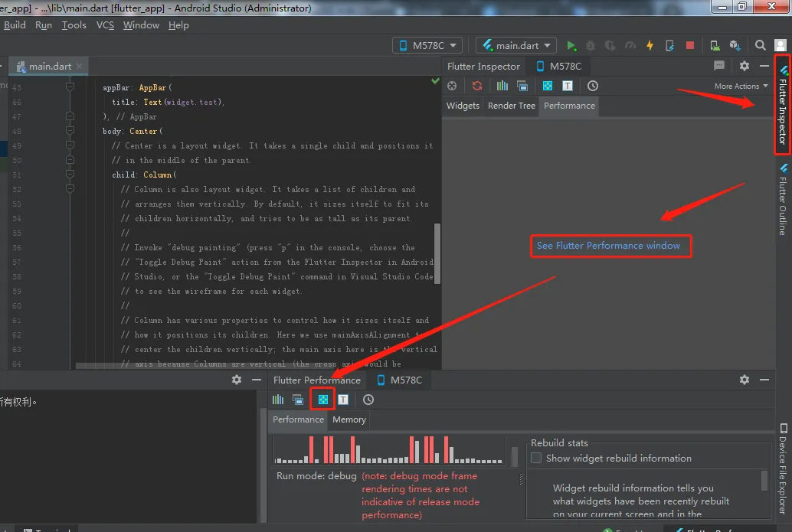The width and height of the screenshot is (792, 532).
Task: Toggle slow animations clock in Flutter Inspector toolbar
Action: pyautogui.click(x=593, y=86)
